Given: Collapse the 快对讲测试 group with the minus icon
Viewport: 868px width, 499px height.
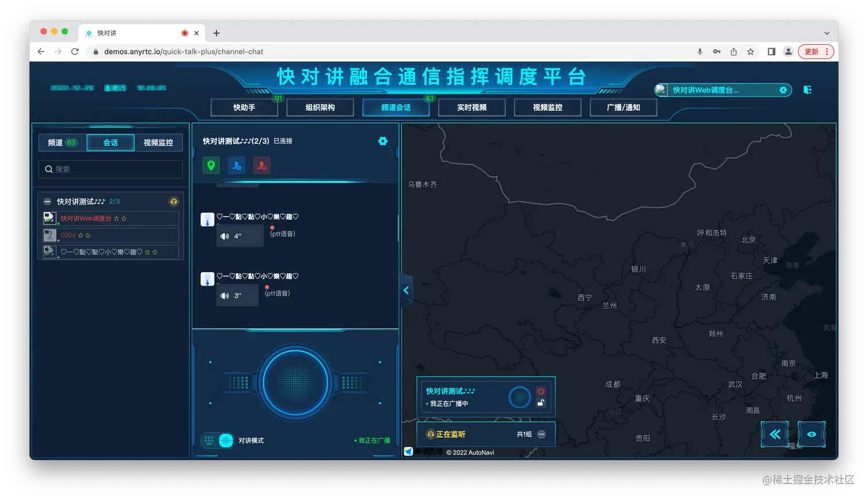Looking at the screenshot, I should (x=48, y=201).
